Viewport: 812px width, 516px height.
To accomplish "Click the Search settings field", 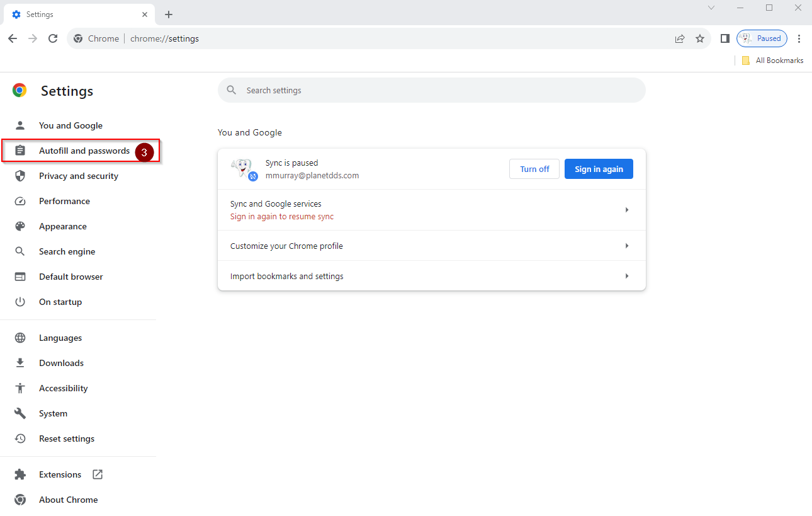I will coord(432,90).
